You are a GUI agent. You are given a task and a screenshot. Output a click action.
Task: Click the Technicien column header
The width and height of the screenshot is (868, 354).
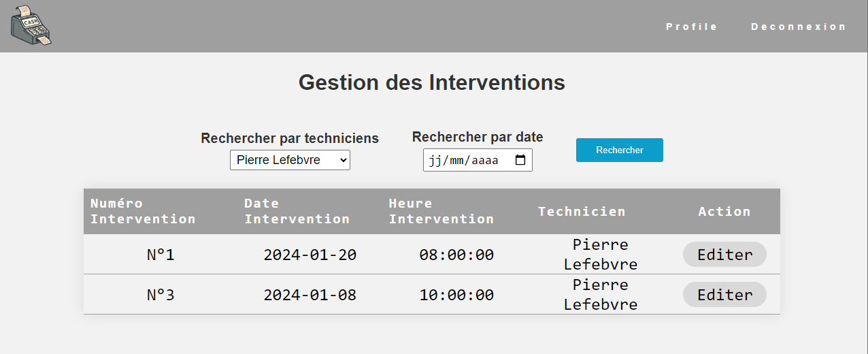tap(582, 211)
